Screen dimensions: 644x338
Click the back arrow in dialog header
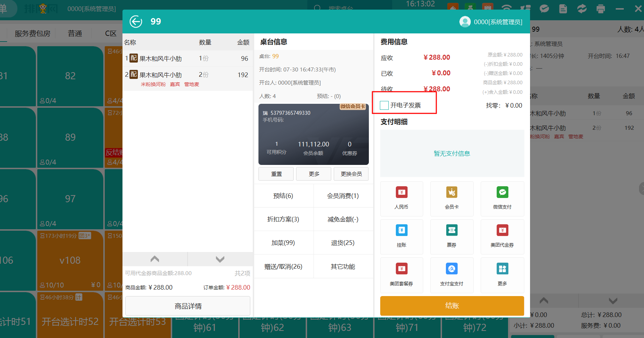click(x=136, y=22)
